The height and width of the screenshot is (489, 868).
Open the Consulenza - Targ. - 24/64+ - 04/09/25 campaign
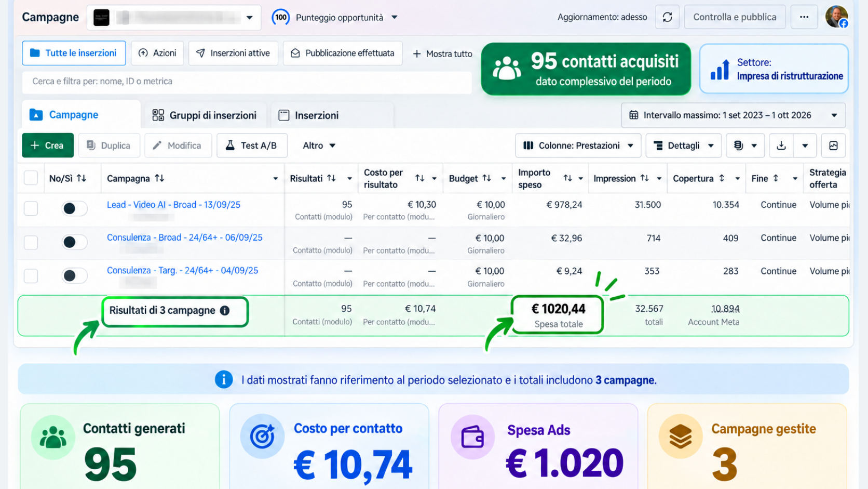(182, 270)
